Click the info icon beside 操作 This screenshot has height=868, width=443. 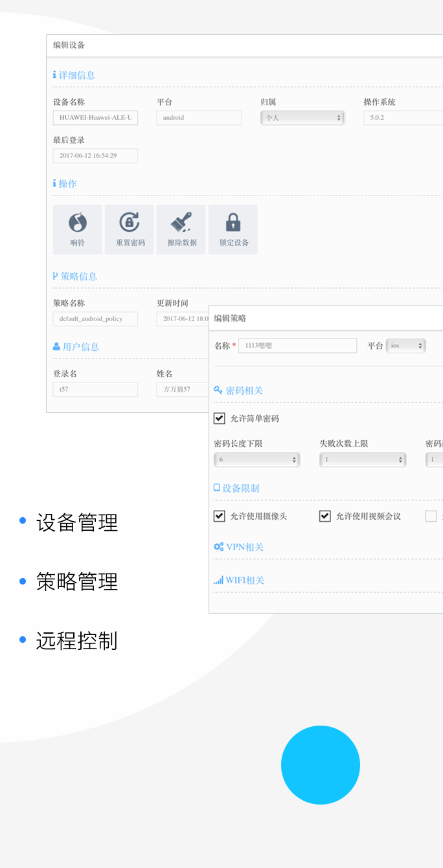pyautogui.click(x=54, y=184)
